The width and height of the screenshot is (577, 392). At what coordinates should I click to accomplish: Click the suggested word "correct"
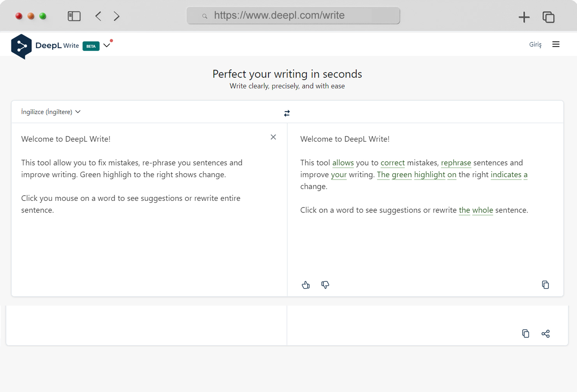[x=392, y=163]
